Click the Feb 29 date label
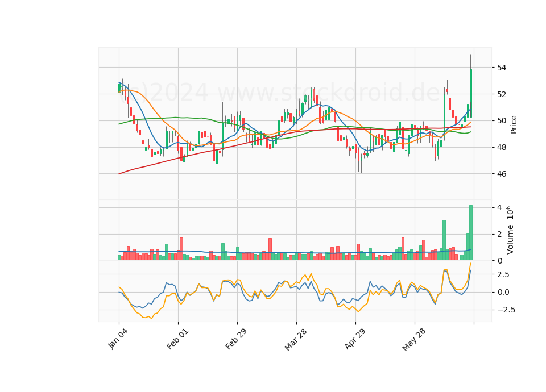 click(235, 339)
